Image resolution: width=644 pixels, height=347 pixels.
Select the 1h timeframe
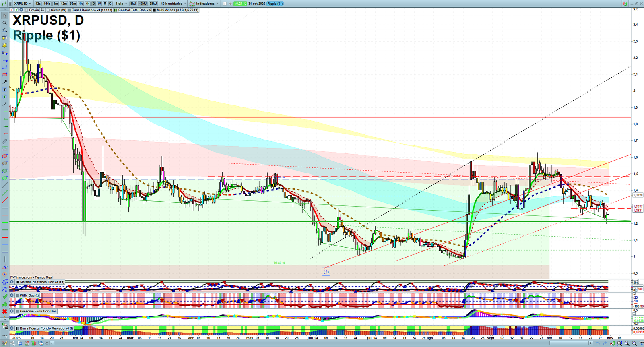point(81,4)
